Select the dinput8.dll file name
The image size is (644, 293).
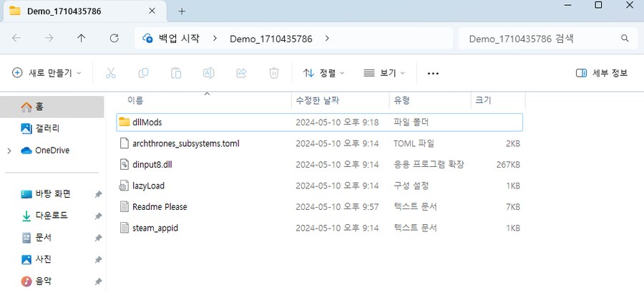[x=152, y=165]
